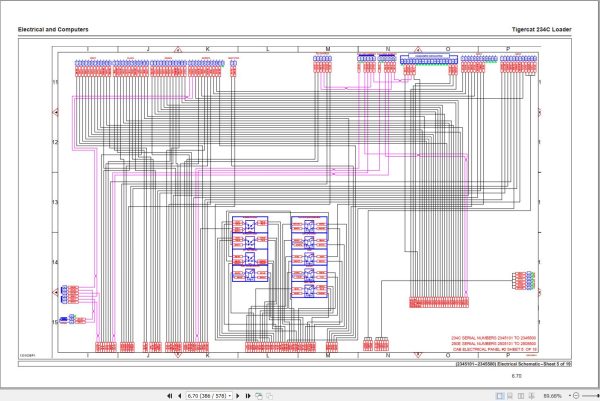Click the Cab Electrical Panel sheet note

click(x=495, y=349)
